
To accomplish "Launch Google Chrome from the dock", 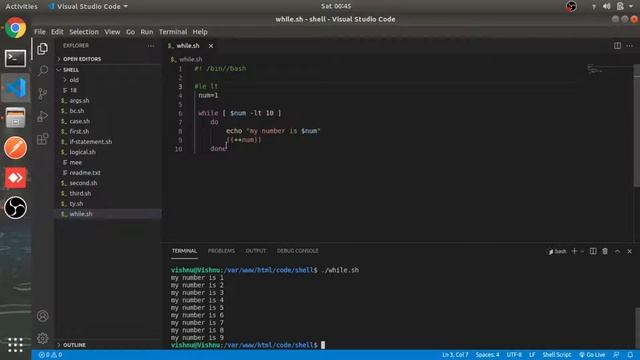I will (x=16, y=28).
